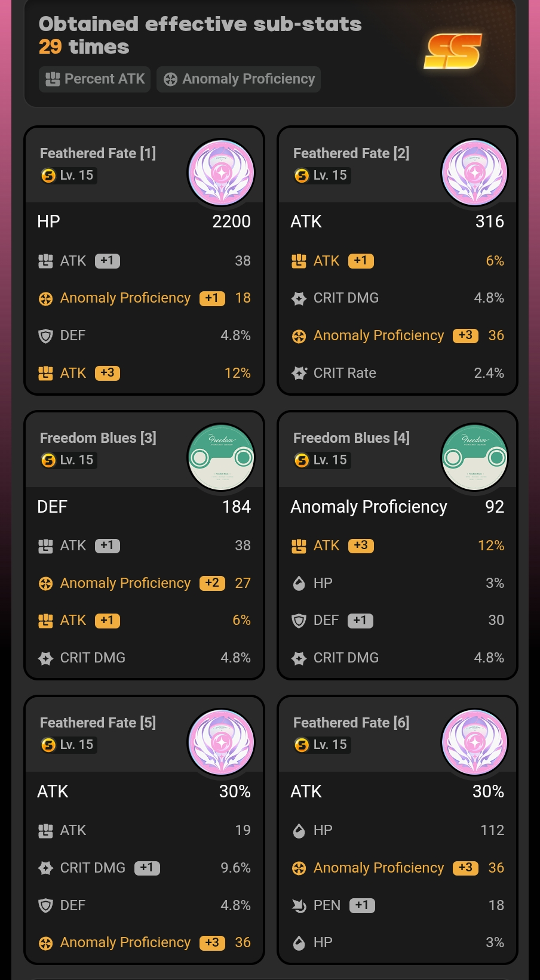Viewport: 540px width, 980px height.
Task: Click the Feathered Fate [1] disc image
Action: click(x=221, y=173)
